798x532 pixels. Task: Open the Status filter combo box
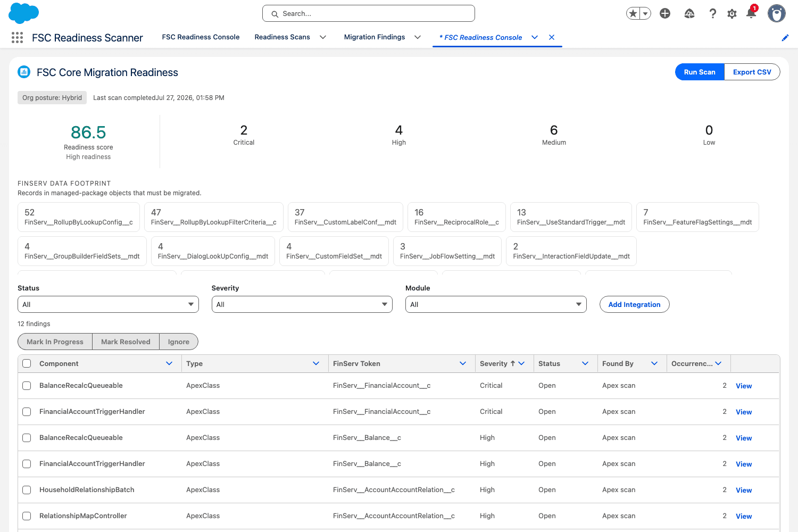(x=108, y=304)
